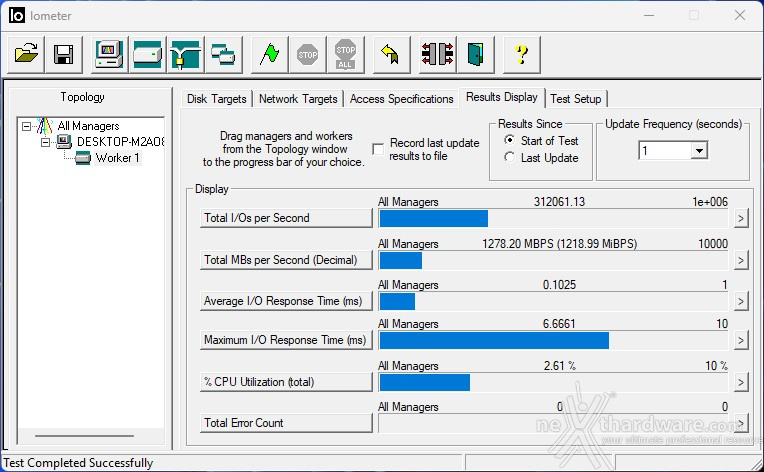764x472 pixels.
Task: Click Average I/O Response Time button
Action: tap(286, 301)
